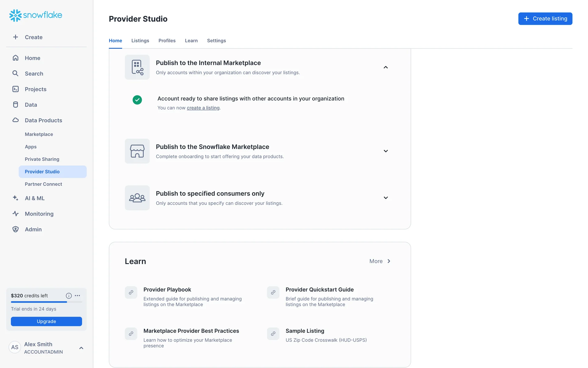Open Admin shield icon
Viewport: 588px width, 368px height.
click(15, 229)
